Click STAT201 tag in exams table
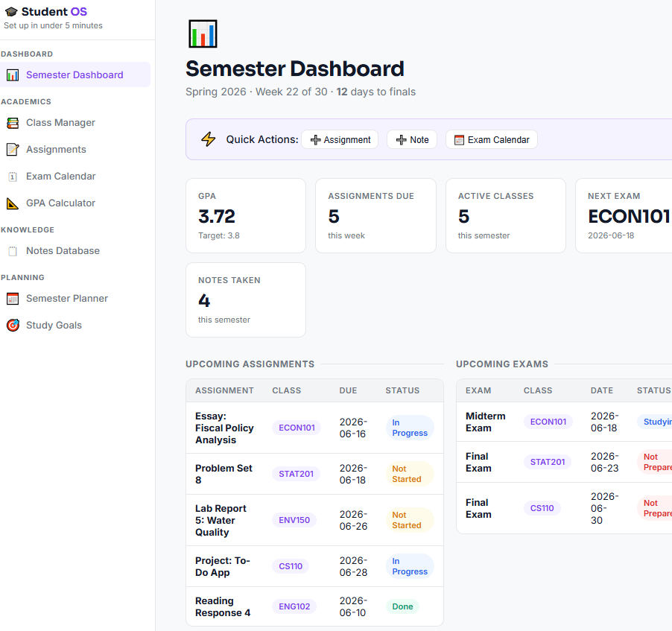This screenshot has width=672, height=631. (x=548, y=462)
